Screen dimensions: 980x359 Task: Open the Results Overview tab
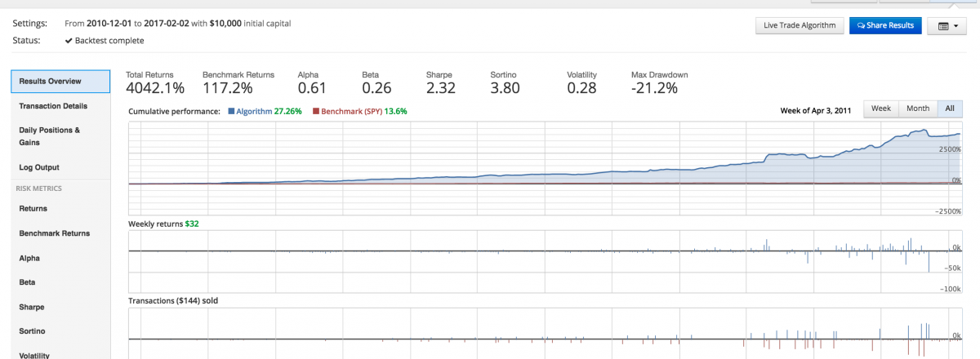(x=60, y=82)
